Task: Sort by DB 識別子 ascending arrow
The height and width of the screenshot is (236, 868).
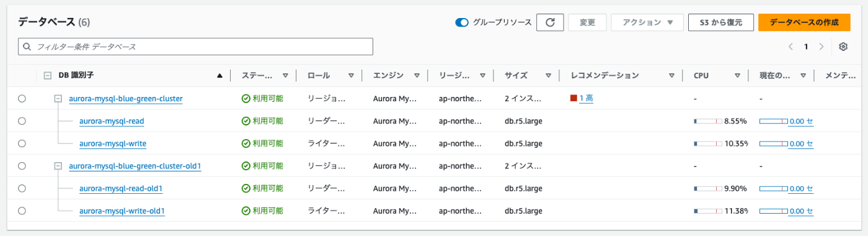Action: click(219, 76)
